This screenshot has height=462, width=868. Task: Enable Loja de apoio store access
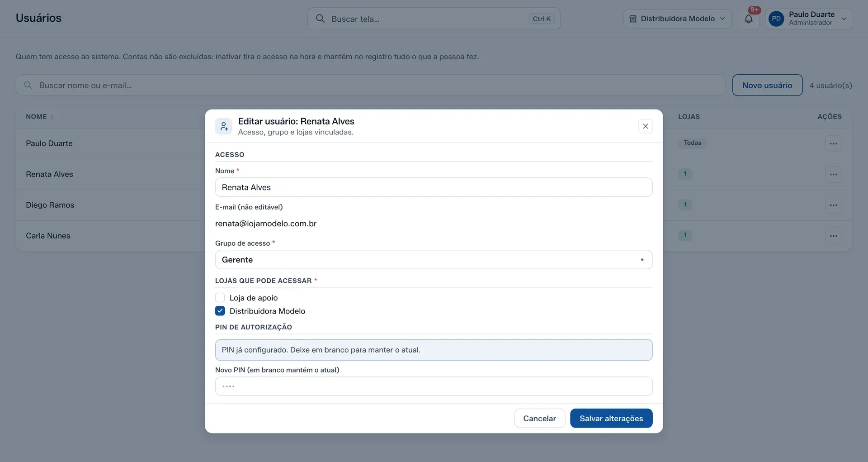220,298
